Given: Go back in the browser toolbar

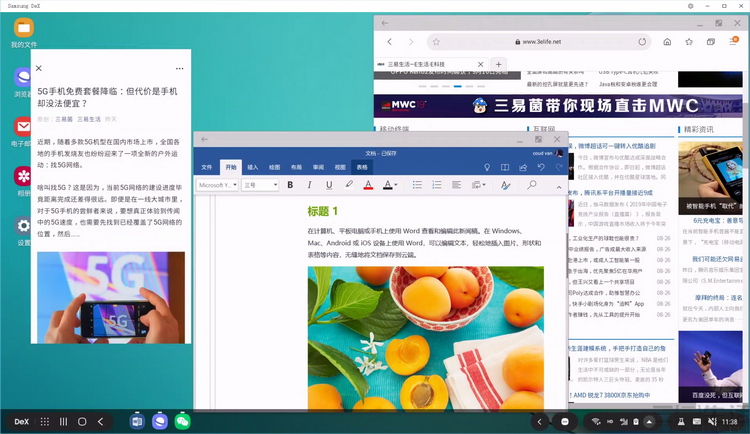Looking at the screenshot, I should pos(389,42).
